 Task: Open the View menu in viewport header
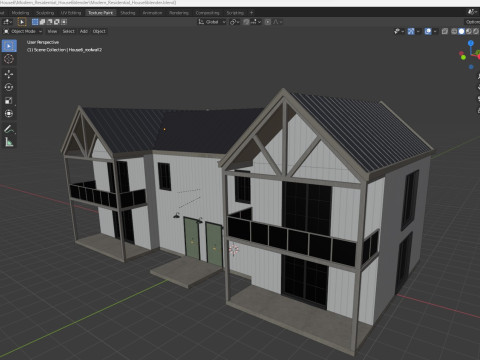tap(52, 31)
